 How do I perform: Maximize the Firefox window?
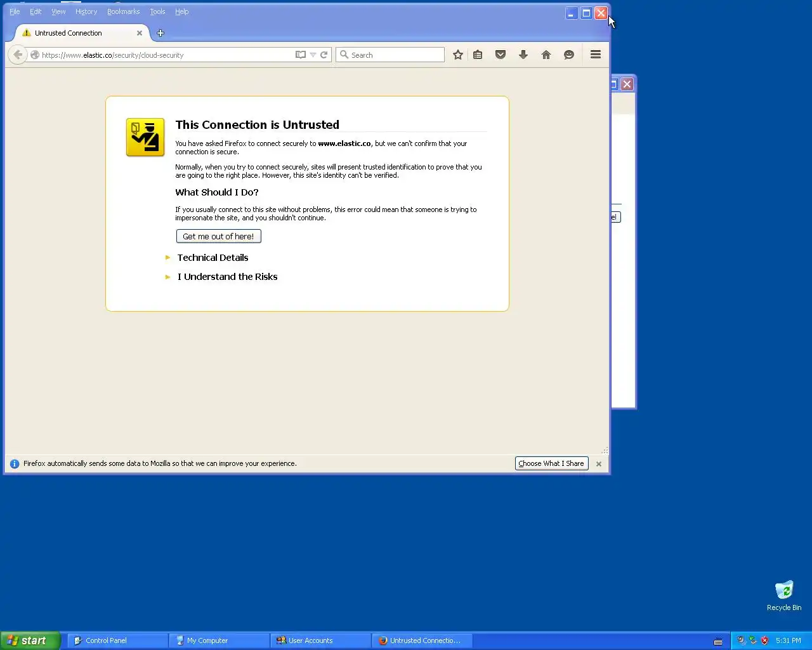tap(586, 13)
